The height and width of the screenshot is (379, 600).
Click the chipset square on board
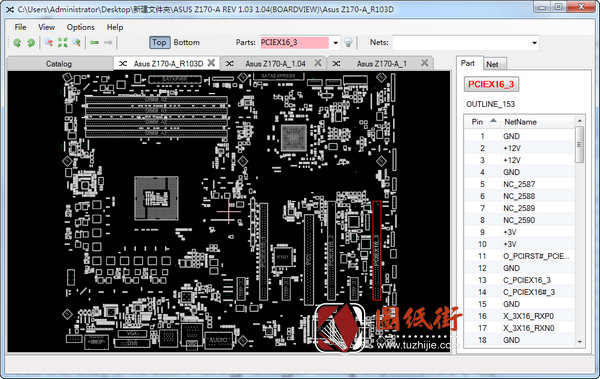[x=294, y=138]
